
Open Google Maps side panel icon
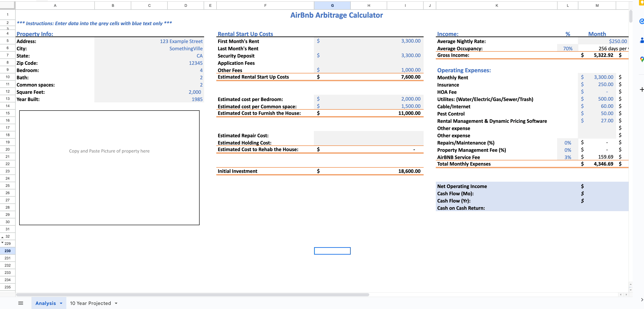[642, 59]
